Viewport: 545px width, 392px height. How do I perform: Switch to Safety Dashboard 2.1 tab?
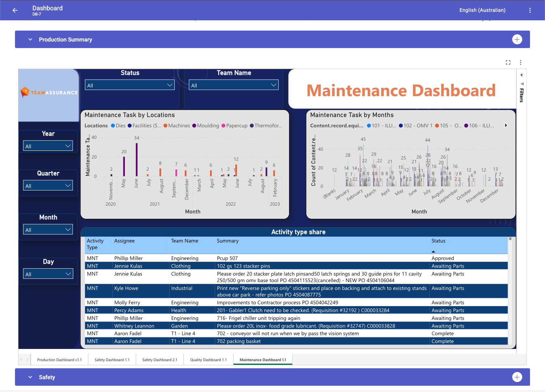[160, 360]
